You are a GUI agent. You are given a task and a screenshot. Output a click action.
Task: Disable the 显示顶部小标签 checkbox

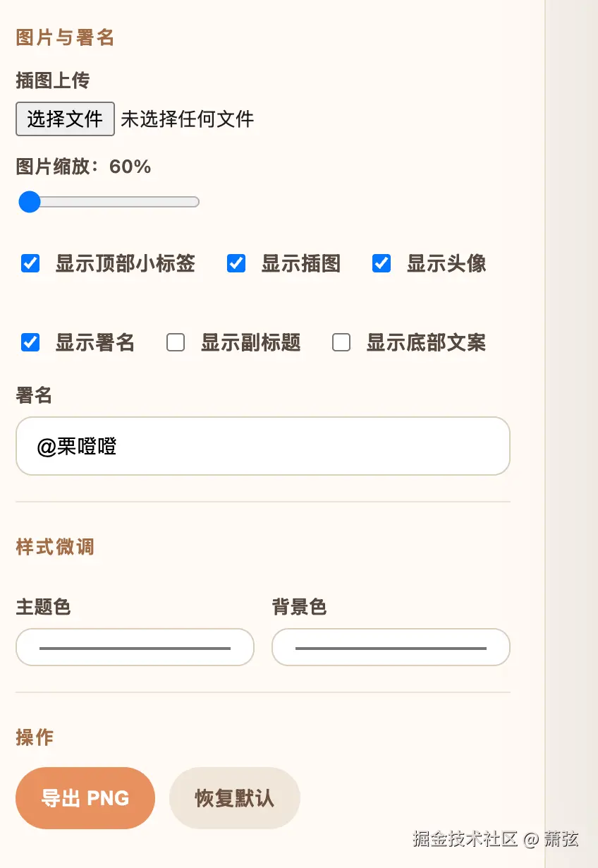tap(30, 263)
